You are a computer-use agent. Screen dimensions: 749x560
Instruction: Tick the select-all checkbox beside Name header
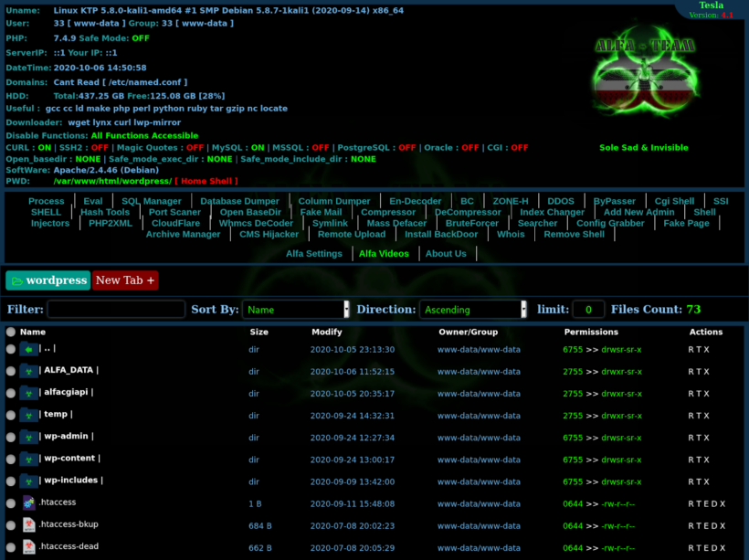coord(11,333)
